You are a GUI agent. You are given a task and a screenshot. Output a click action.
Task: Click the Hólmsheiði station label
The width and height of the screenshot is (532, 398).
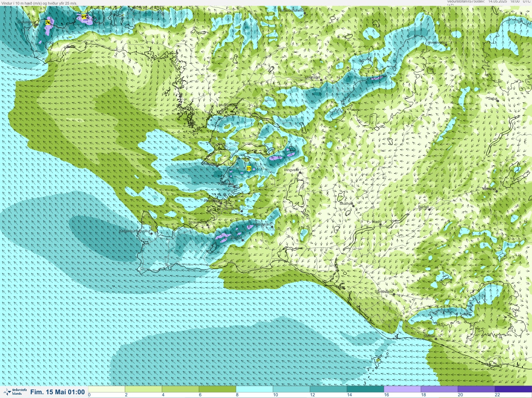(232, 209)
